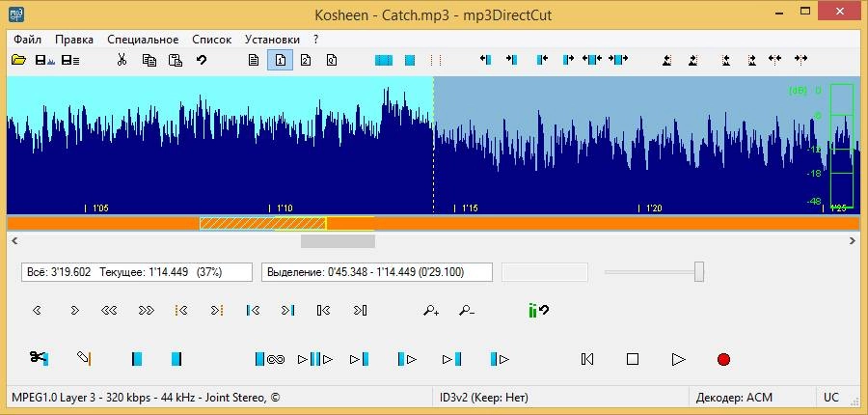This screenshot has width=868, height=415.
Task: Click the 'Всё: 3'19.602 Текущее' info field
Action: [137, 272]
